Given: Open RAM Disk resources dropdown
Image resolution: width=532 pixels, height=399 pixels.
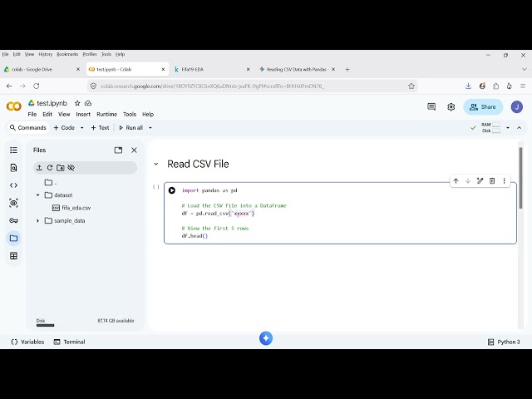Looking at the screenshot, I should click(508, 128).
